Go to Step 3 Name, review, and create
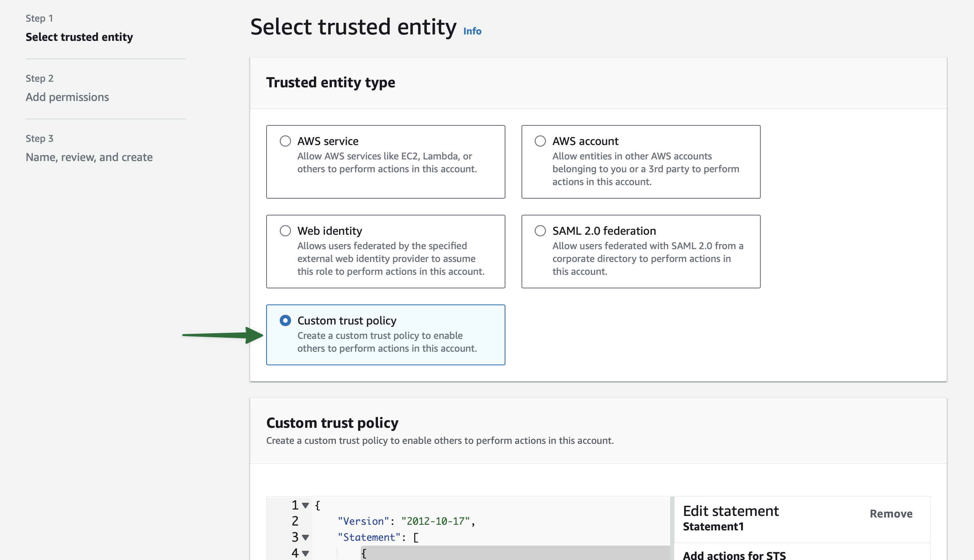The image size is (974, 560). point(89,157)
